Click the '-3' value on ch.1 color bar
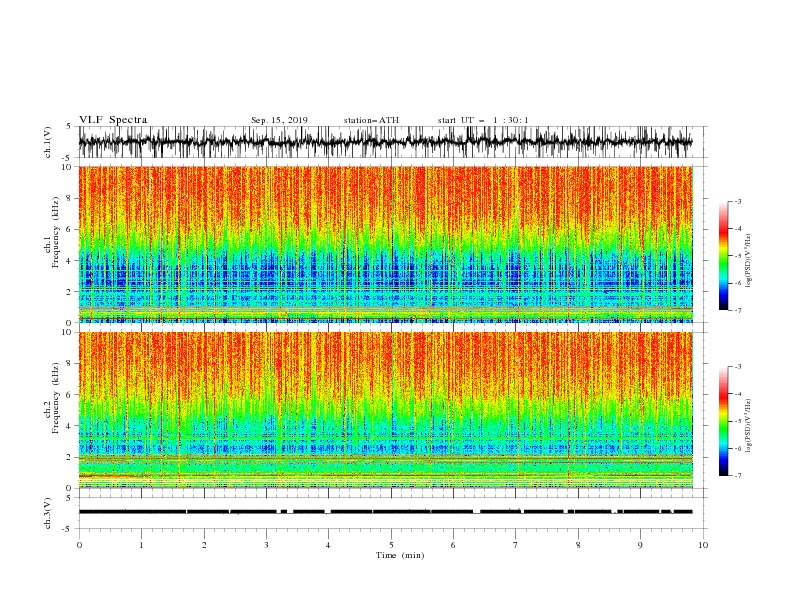This screenshot has height=612, width=792. click(737, 201)
